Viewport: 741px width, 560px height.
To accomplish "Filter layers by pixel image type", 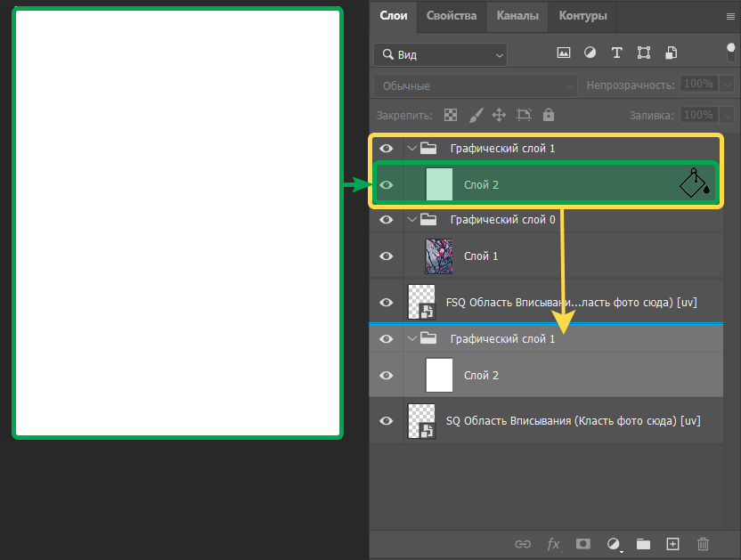I will pos(563,53).
